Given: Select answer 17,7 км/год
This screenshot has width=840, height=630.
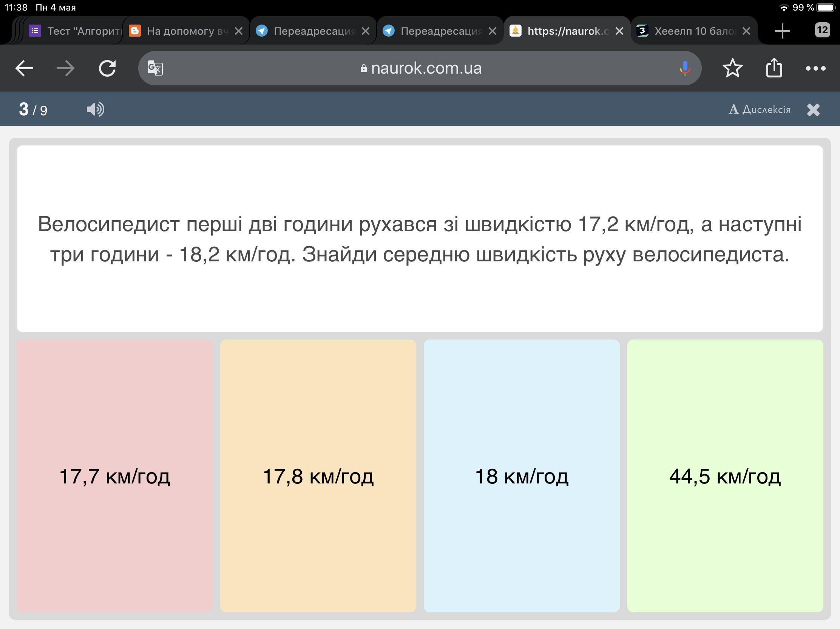Looking at the screenshot, I should point(114,476).
